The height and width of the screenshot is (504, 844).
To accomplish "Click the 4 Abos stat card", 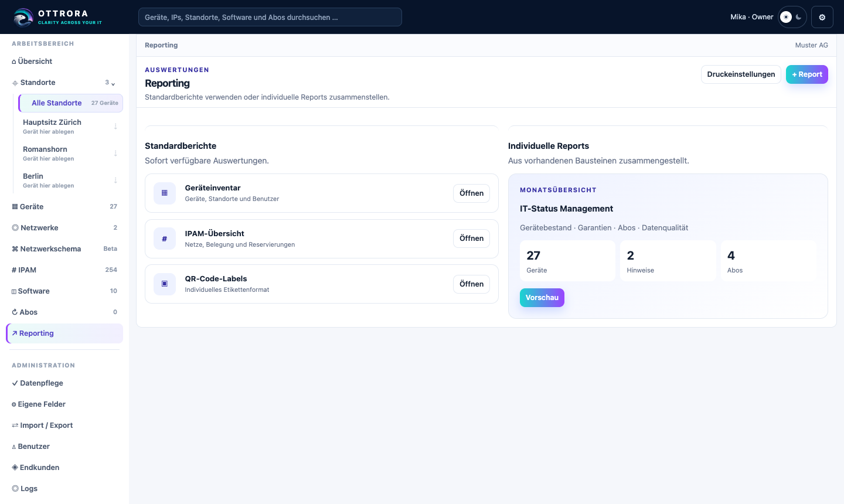I will point(768,261).
